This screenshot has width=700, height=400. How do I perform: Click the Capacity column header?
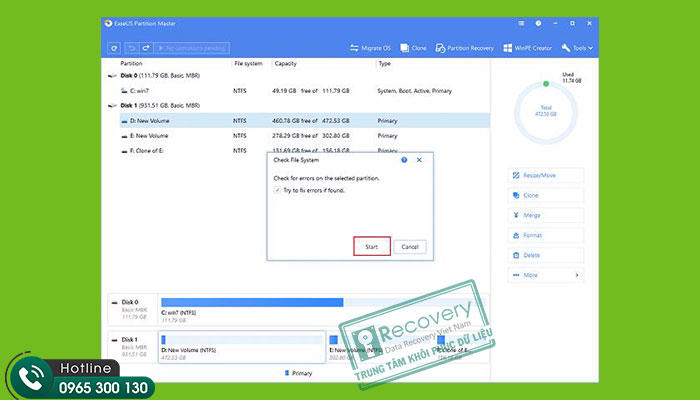click(x=286, y=63)
